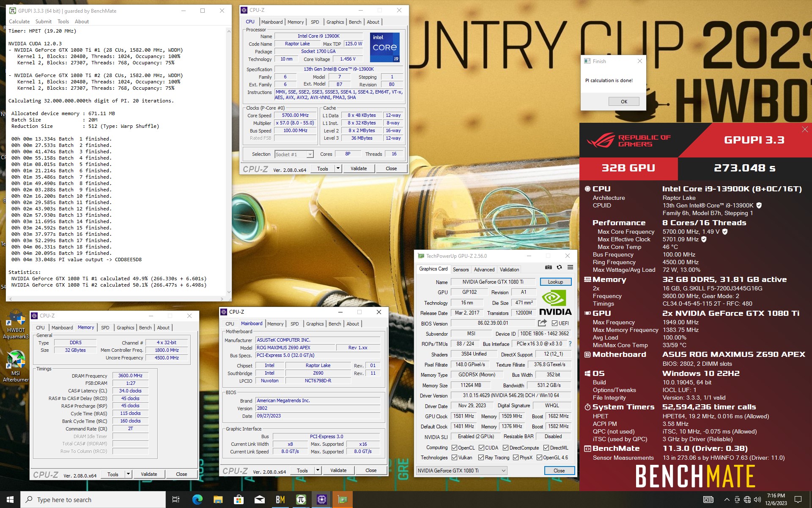Open Bench tab in top CPU-Z window
The height and width of the screenshot is (508, 812).
coord(355,22)
